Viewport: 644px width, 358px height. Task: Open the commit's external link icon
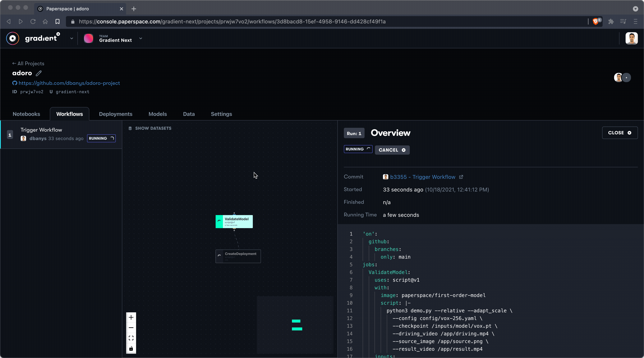(461, 177)
